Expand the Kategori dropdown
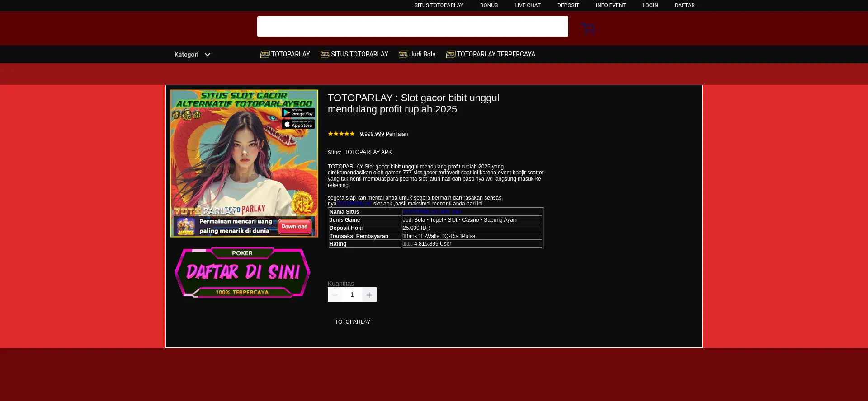This screenshot has width=868, height=401. coord(193,55)
